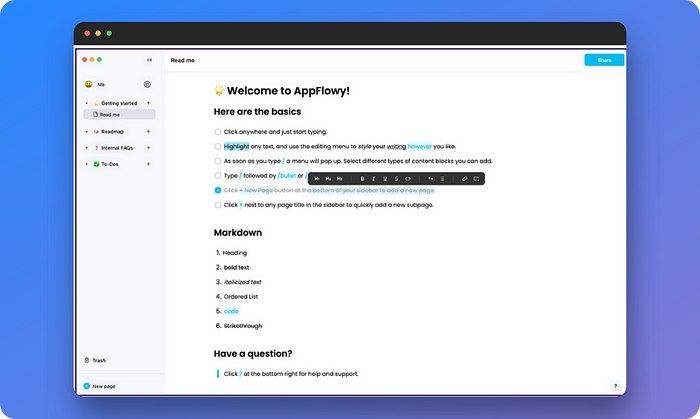Image resolution: width=700 pixels, height=419 pixels.
Task: Click numbered item 'italicized text'
Action: (242, 282)
